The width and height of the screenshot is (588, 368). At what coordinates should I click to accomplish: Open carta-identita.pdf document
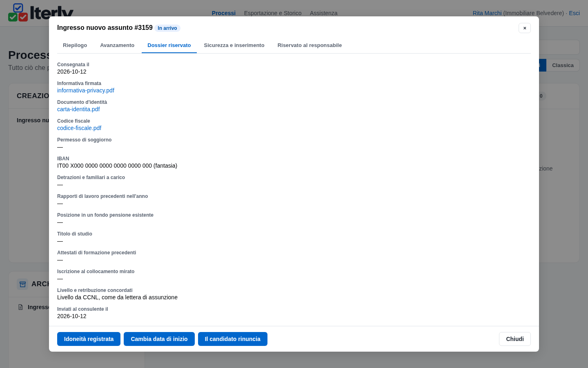click(78, 109)
